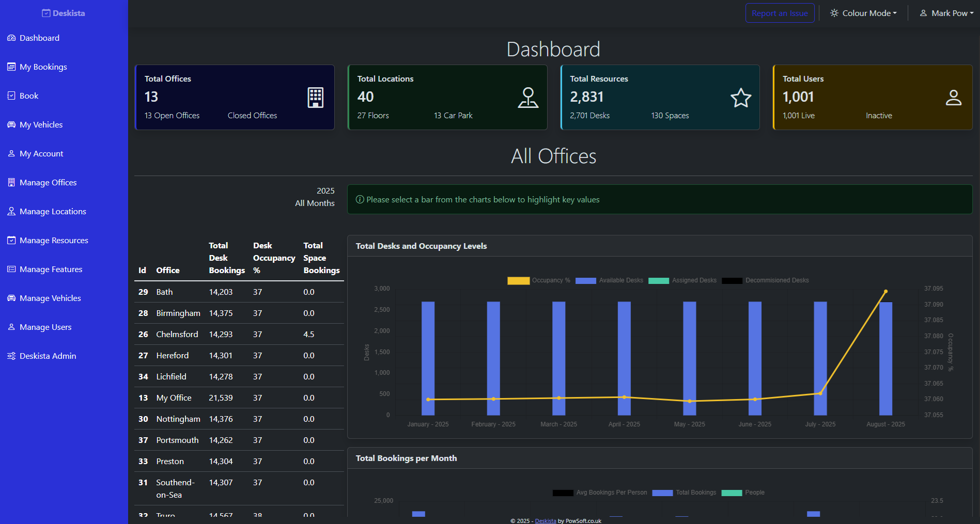The height and width of the screenshot is (524, 980).
Task: Click the Manage Offices building icon
Action: [11, 182]
